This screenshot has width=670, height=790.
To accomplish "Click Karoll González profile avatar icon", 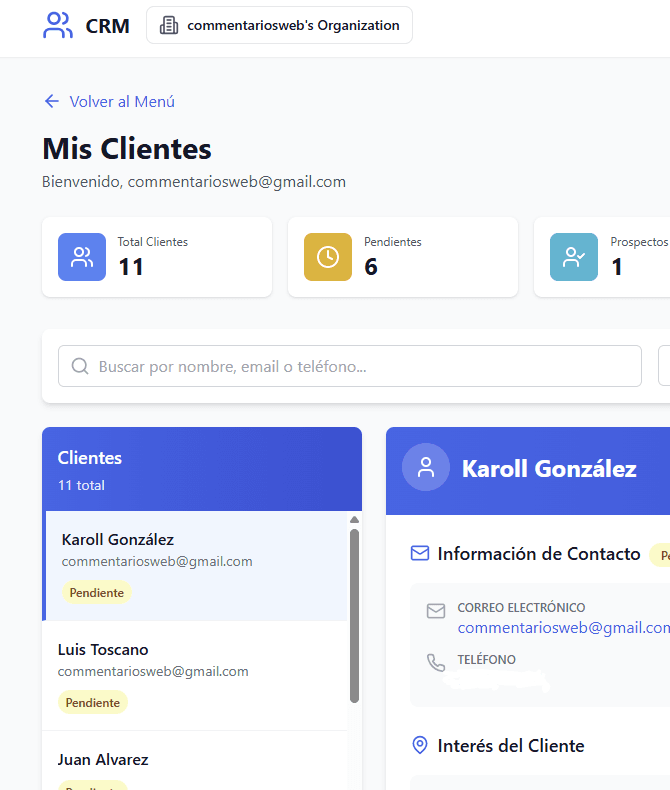I will click(426, 467).
